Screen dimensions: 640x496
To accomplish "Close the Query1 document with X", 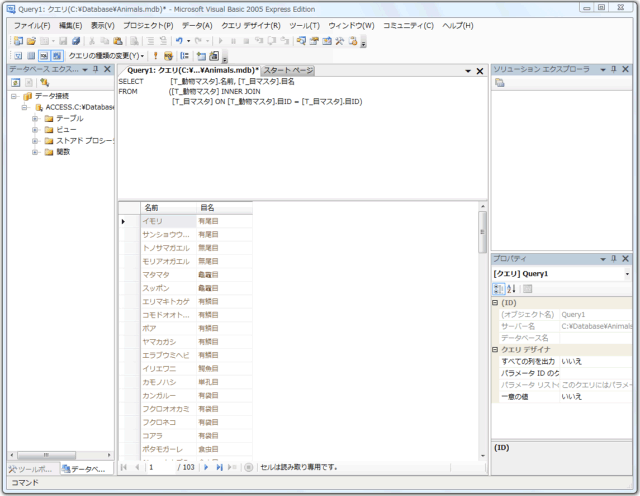I will (480, 71).
